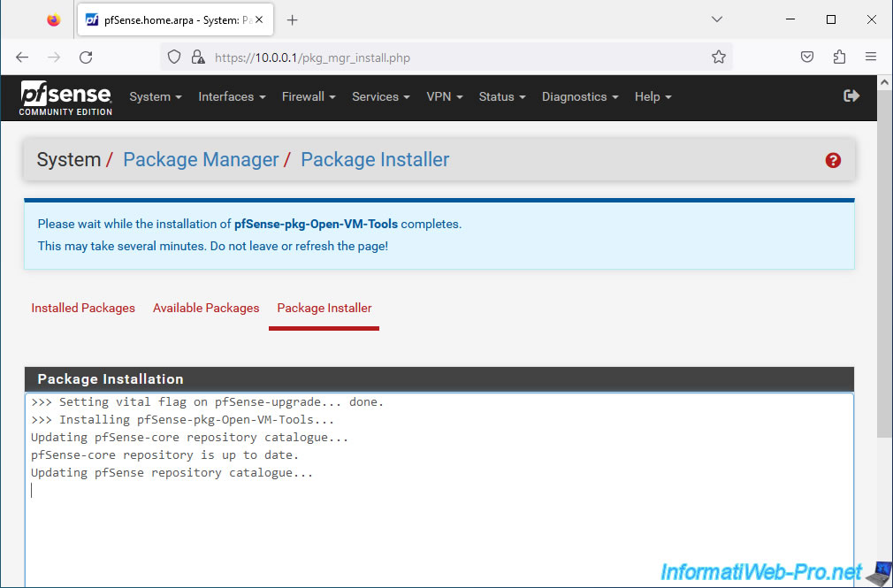Image resolution: width=893 pixels, height=588 pixels.
Task: Expand the Services menu
Action: pos(381,97)
